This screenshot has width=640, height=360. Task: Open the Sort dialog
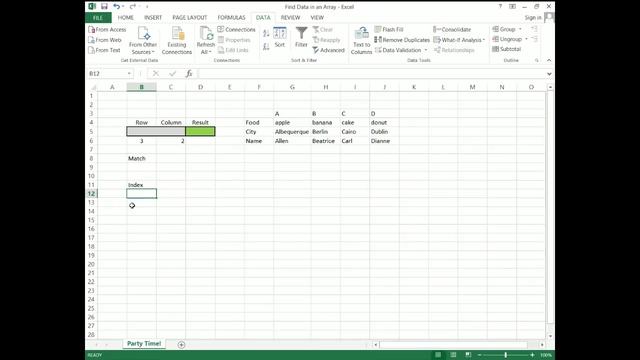point(280,38)
